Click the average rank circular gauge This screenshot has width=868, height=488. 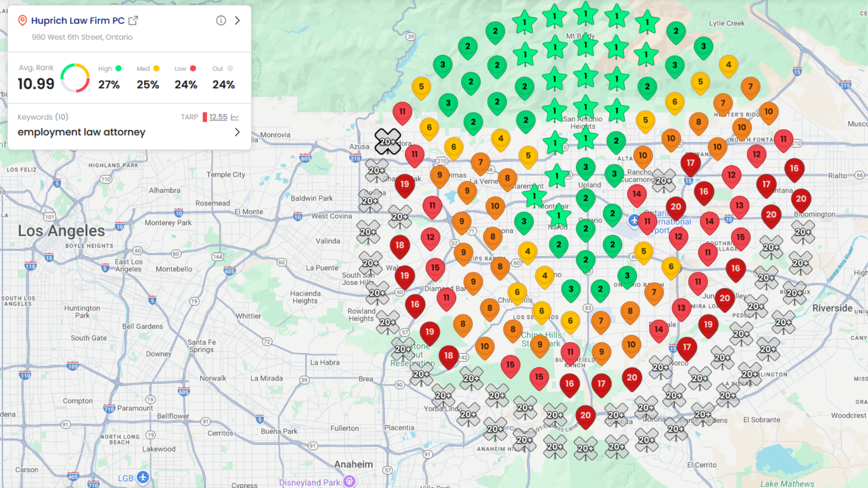75,78
